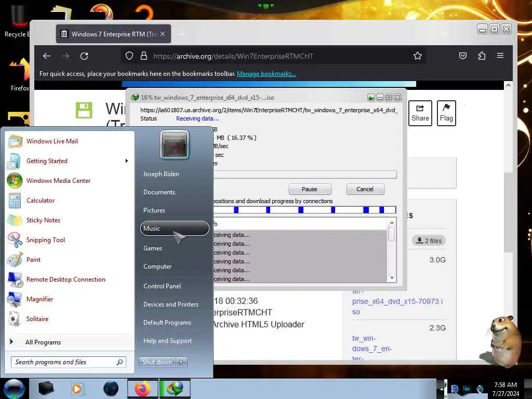Bookmark this page with the star

click(x=418, y=56)
